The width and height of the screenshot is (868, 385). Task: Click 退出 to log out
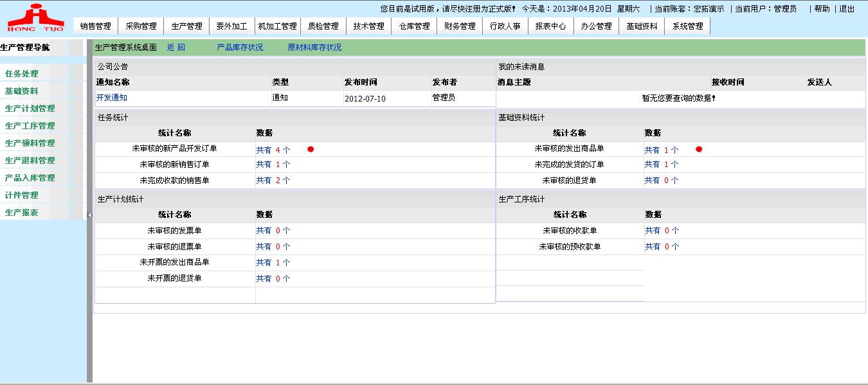point(847,9)
